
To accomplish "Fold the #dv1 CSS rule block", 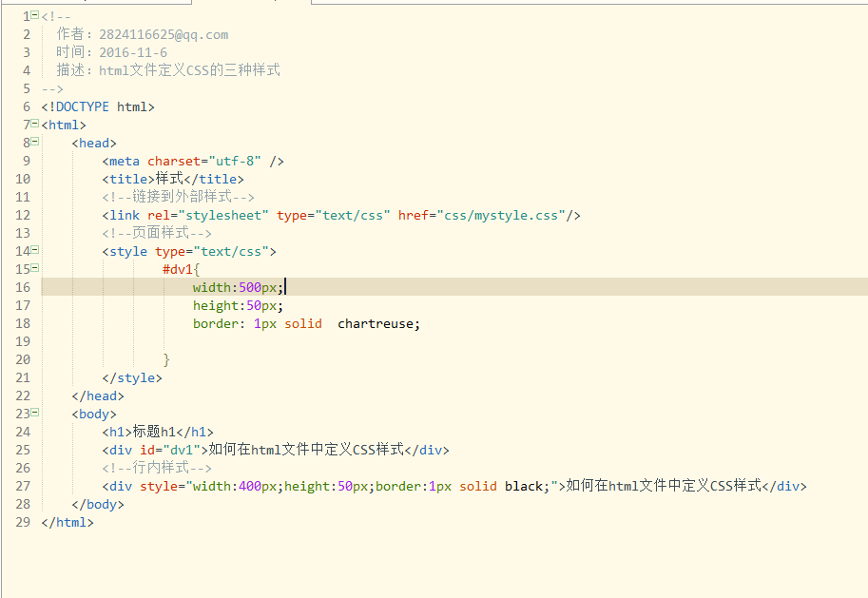I will pyautogui.click(x=35, y=268).
